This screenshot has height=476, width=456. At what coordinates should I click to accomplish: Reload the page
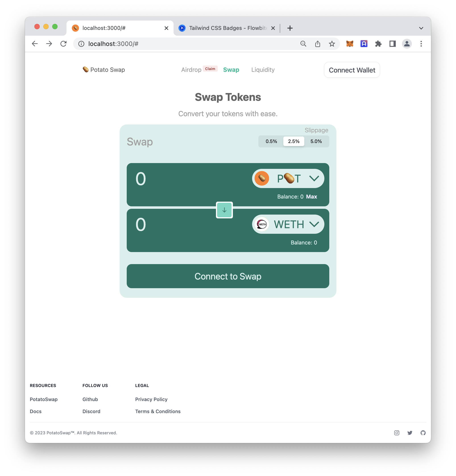63,44
